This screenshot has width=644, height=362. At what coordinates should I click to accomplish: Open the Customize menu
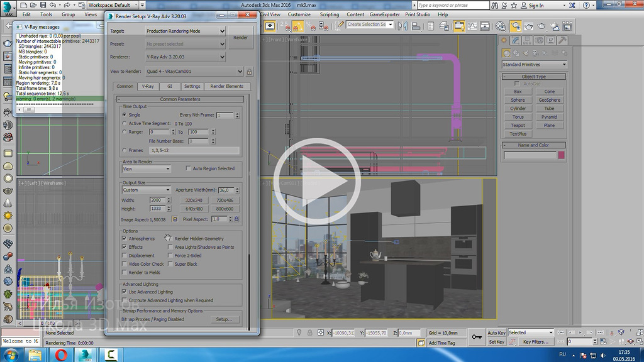pos(299,14)
